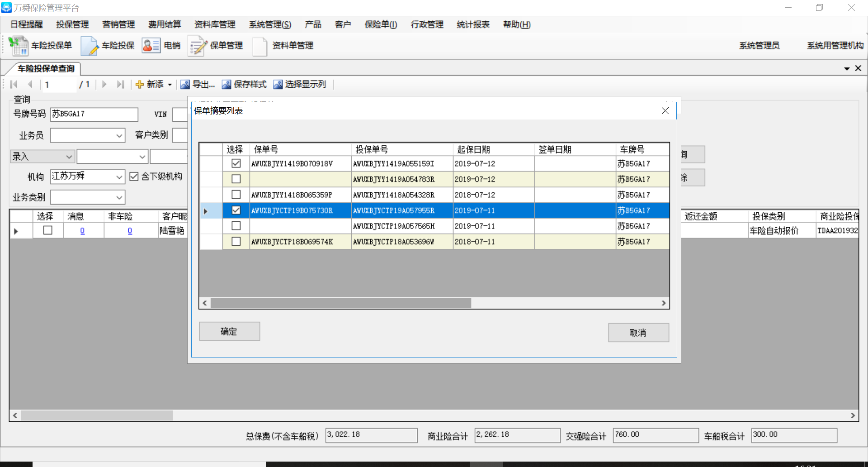
Task: Check the row with 投保单号 AWUXBJYY1419A054783R
Action: click(x=236, y=179)
